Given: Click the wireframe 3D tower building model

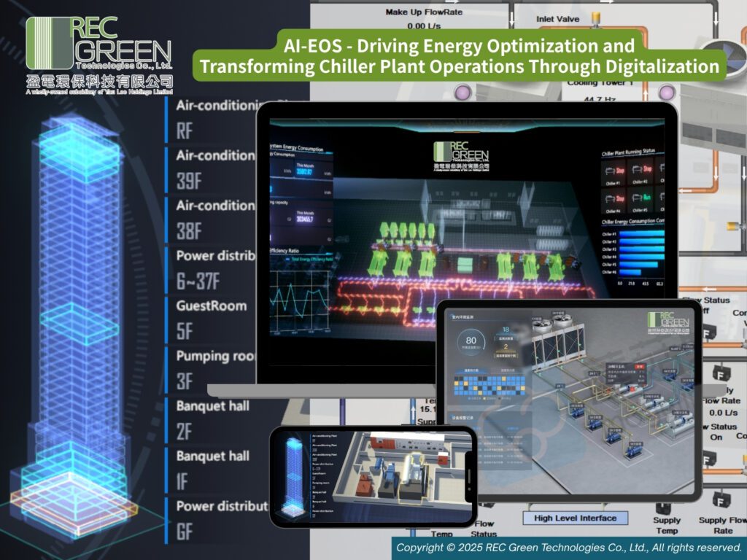Looking at the screenshot, I should [76, 329].
